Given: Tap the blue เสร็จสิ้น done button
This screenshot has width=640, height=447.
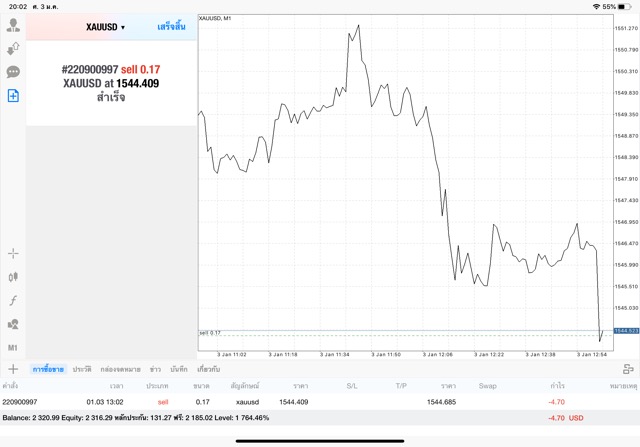Looking at the screenshot, I should pyautogui.click(x=171, y=27).
